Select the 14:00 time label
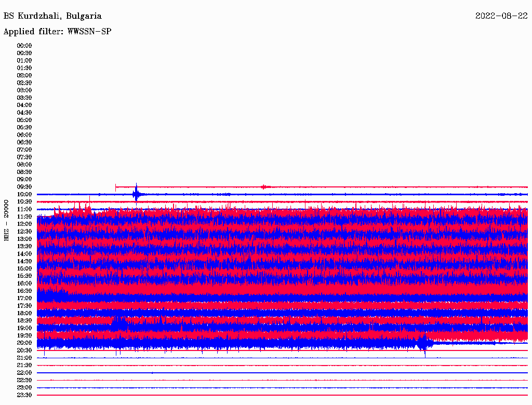The image size is (532, 405). pyautogui.click(x=24, y=254)
